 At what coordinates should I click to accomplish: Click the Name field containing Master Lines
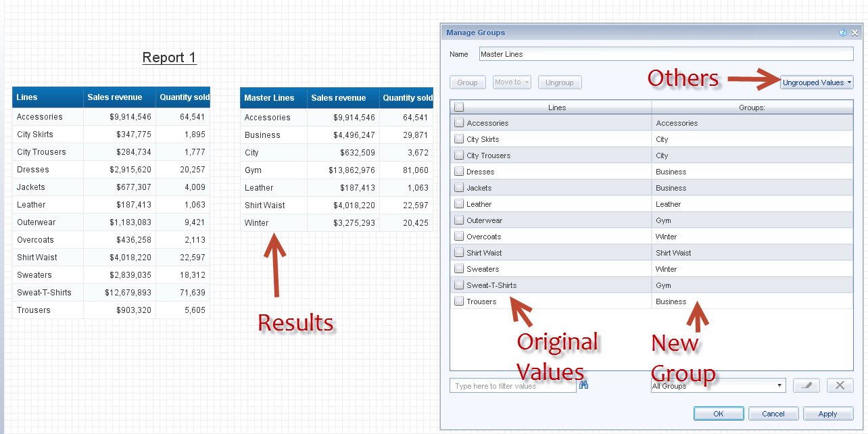click(666, 54)
